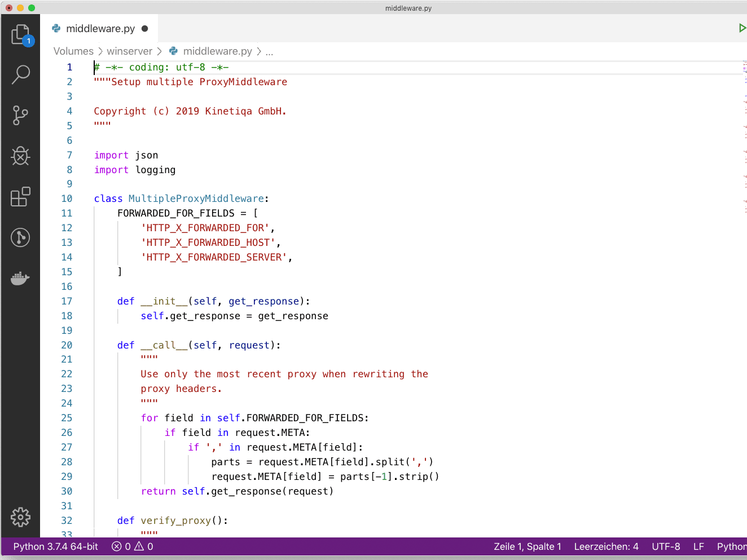Change the LF end-of-line sequence

698,546
